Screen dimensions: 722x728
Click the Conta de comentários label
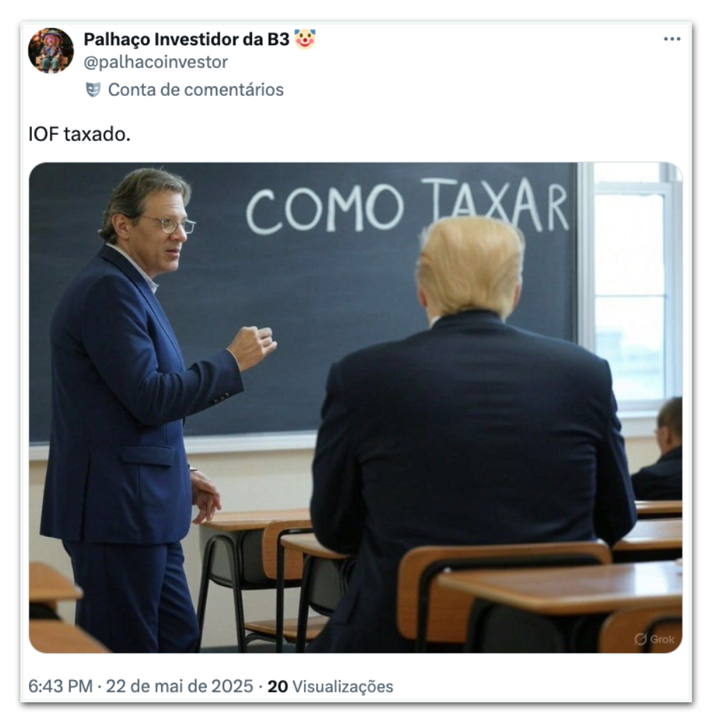tap(195, 90)
